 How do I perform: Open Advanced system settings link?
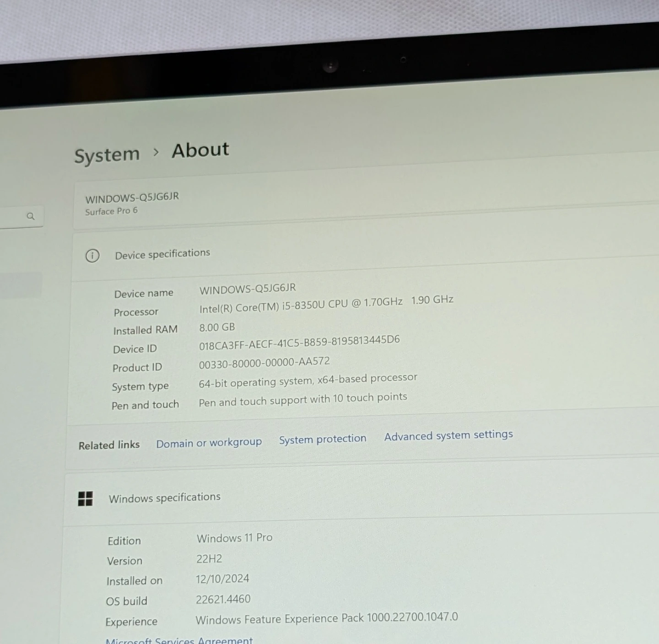point(448,435)
